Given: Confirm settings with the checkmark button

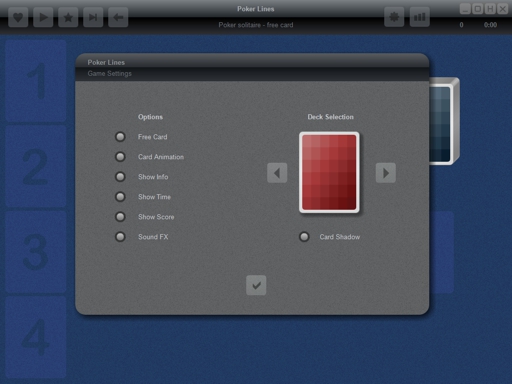Looking at the screenshot, I should click(256, 285).
